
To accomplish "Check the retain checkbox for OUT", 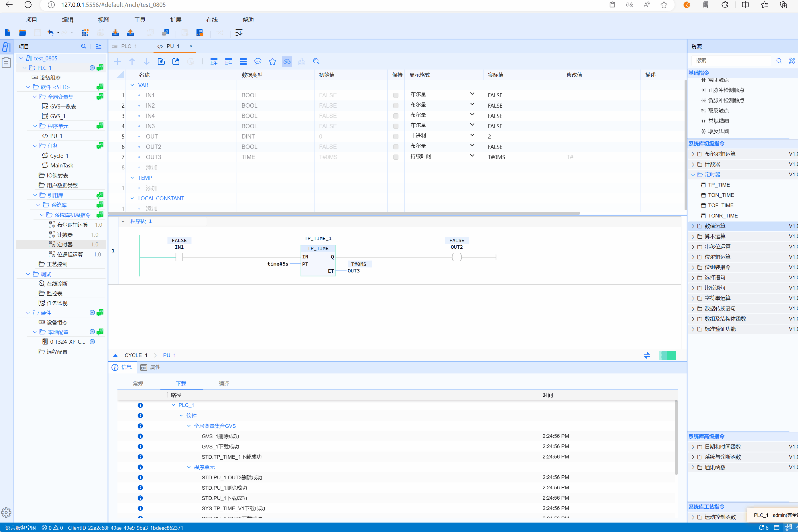I will click(396, 137).
